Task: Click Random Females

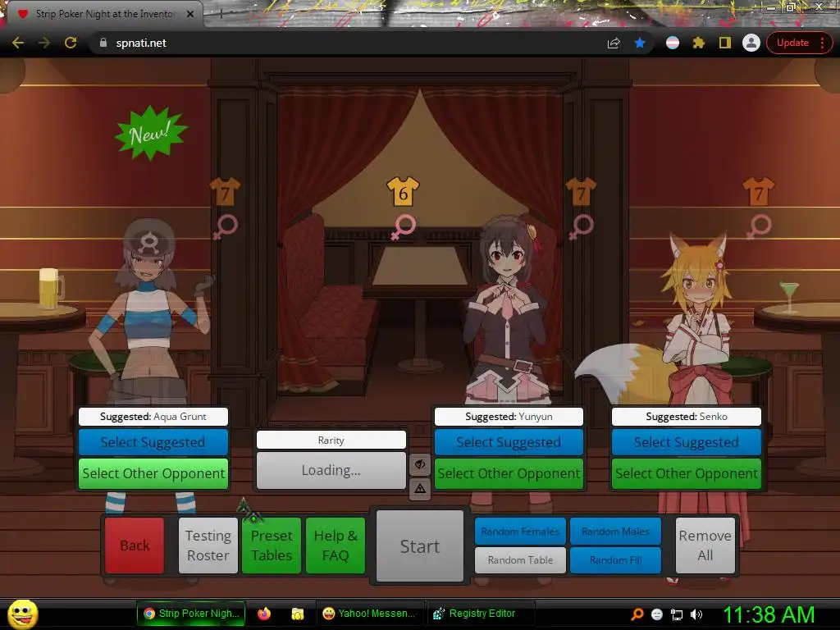Action: pyautogui.click(x=520, y=531)
